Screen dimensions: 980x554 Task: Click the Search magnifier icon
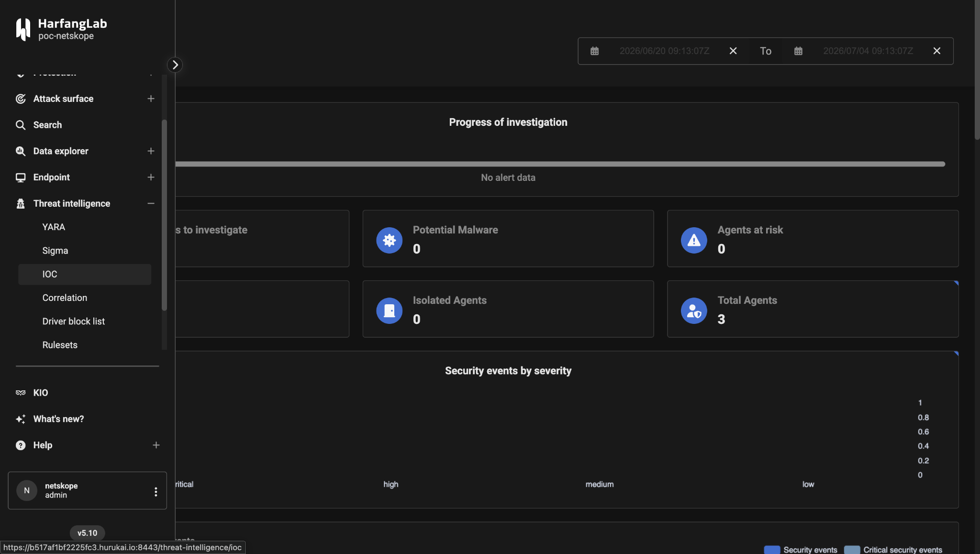[x=21, y=125]
